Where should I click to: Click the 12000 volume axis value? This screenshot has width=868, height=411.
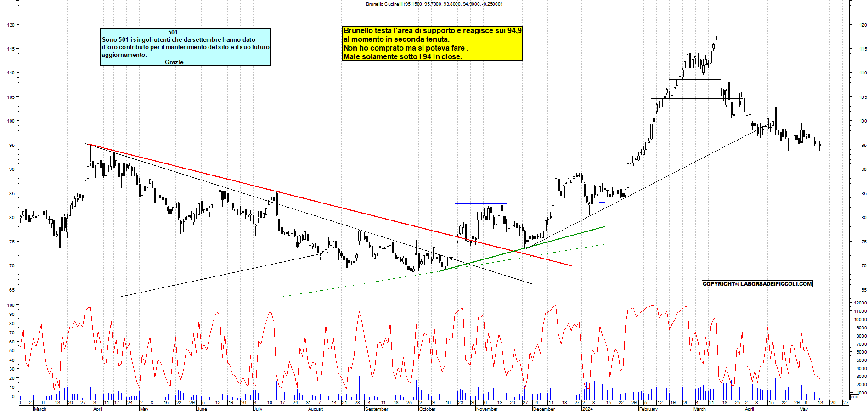860,303
